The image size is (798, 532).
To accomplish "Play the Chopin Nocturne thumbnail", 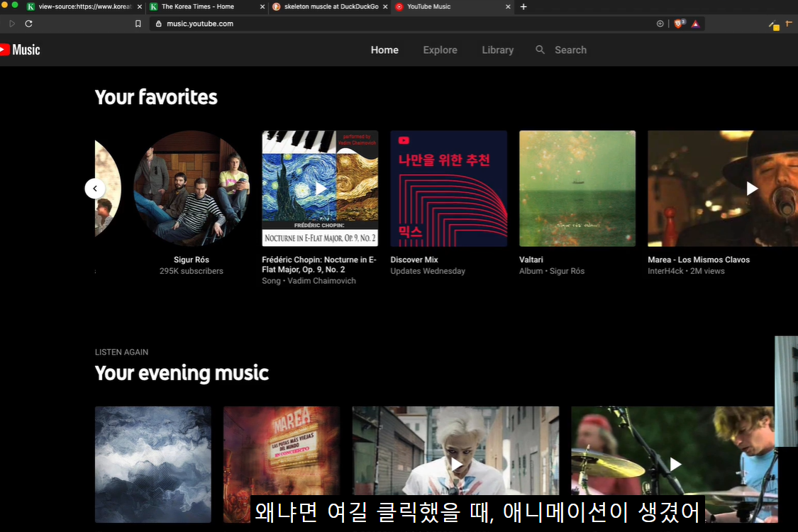I will [x=320, y=189].
